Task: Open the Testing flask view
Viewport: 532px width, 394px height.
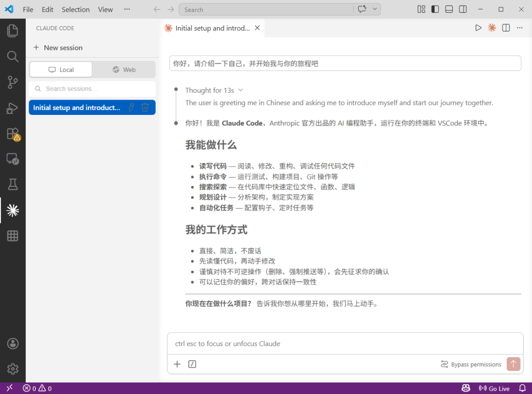Action: point(12,184)
